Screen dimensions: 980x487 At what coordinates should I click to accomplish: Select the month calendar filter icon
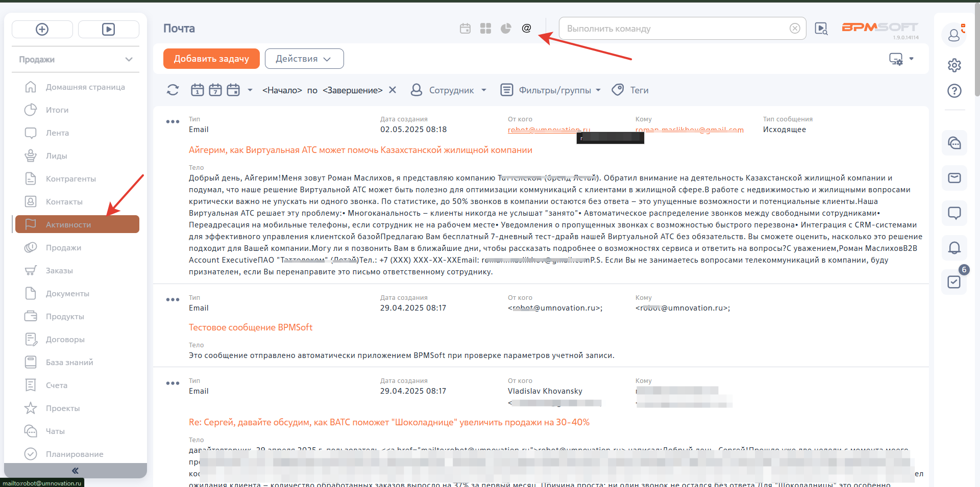(x=233, y=90)
